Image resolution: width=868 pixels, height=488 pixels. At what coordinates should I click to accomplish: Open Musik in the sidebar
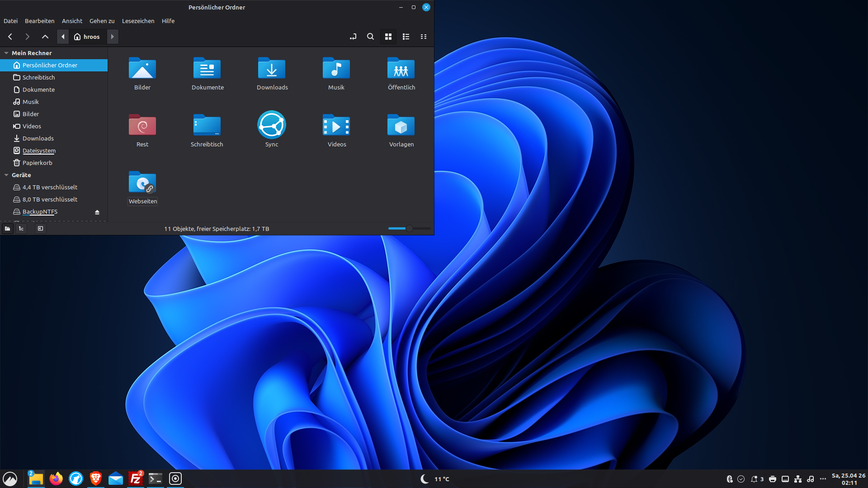54,102
